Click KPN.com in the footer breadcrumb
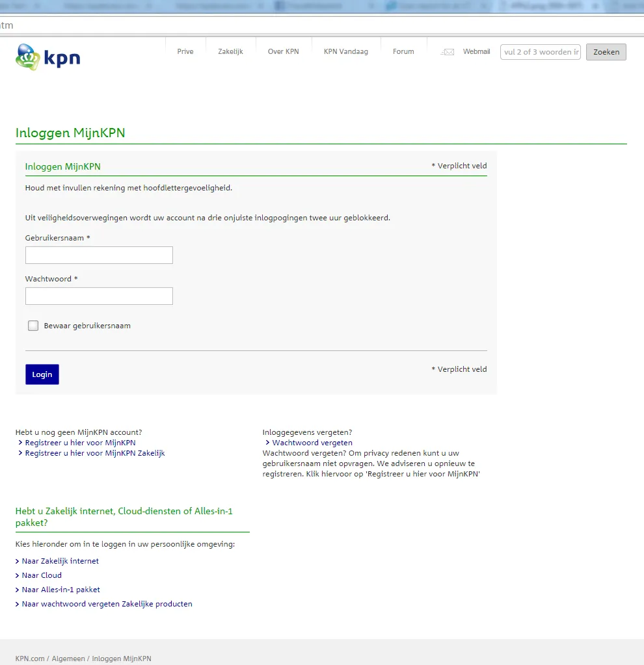 [x=30, y=658]
